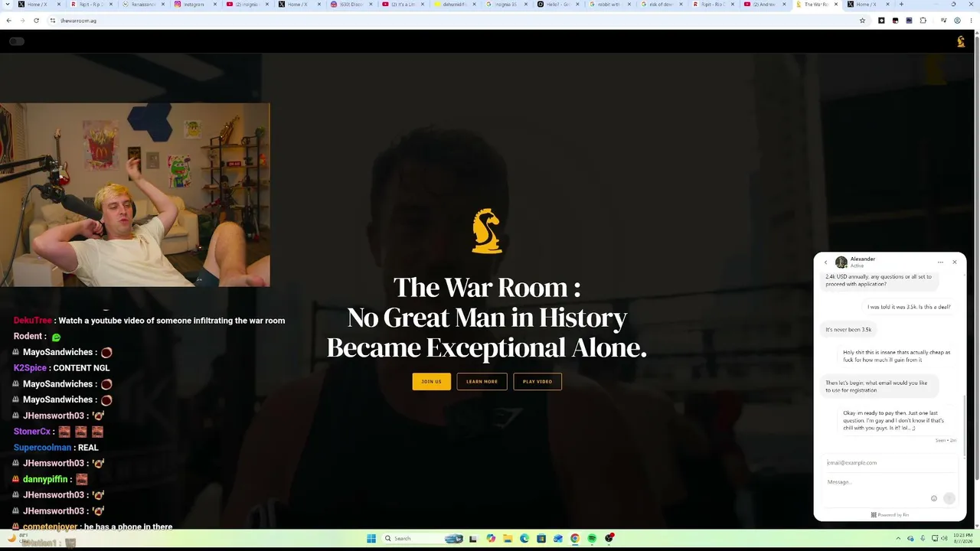Click the browser forward button
The height and width of the screenshot is (551, 980).
pyautogui.click(x=22, y=21)
